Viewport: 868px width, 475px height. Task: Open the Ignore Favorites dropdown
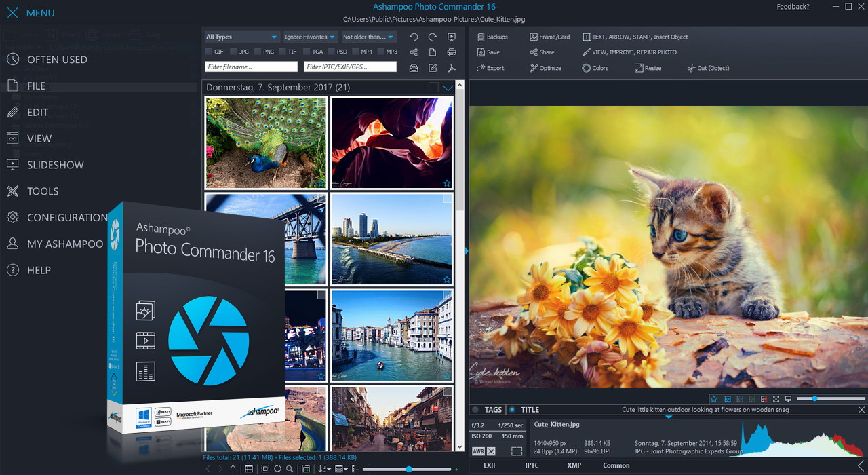[x=310, y=37]
